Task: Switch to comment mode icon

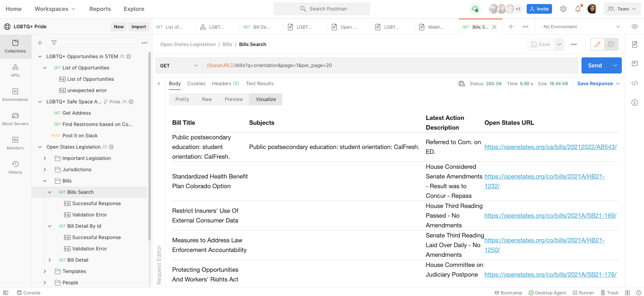Action: [x=611, y=44]
